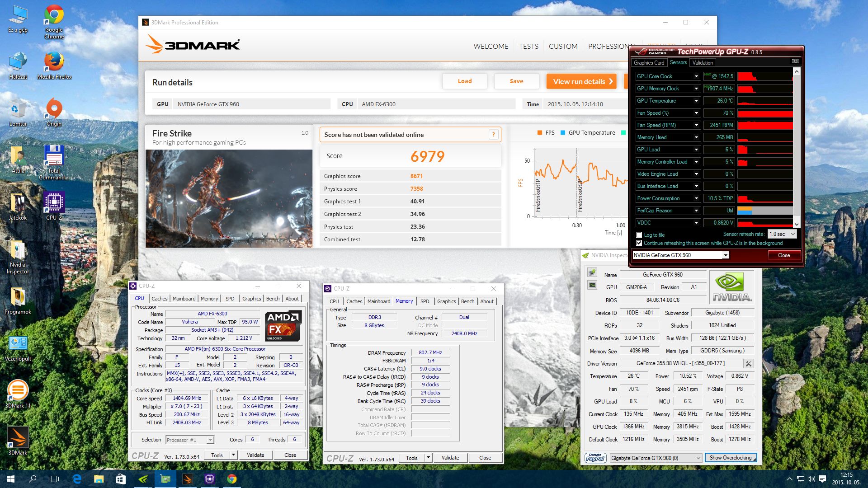The width and height of the screenshot is (868, 488).
Task: Click the AMD FX logo in CPU-Z
Action: point(283,325)
